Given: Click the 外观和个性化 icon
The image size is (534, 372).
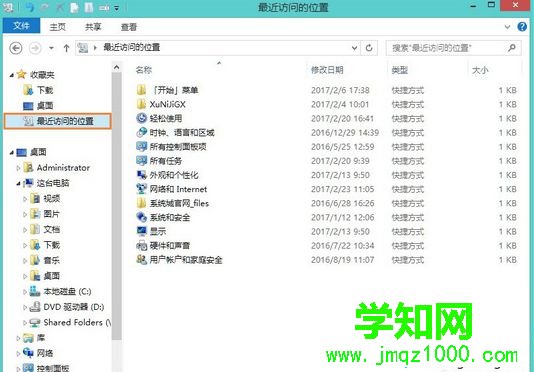Looking at the screenshot, I should [x=141, y=175].
